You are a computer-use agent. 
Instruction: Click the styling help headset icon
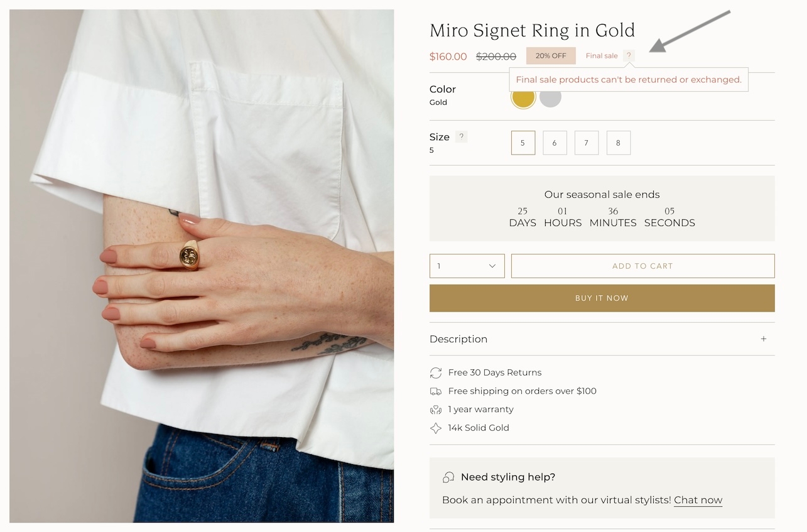coord(448,477)
